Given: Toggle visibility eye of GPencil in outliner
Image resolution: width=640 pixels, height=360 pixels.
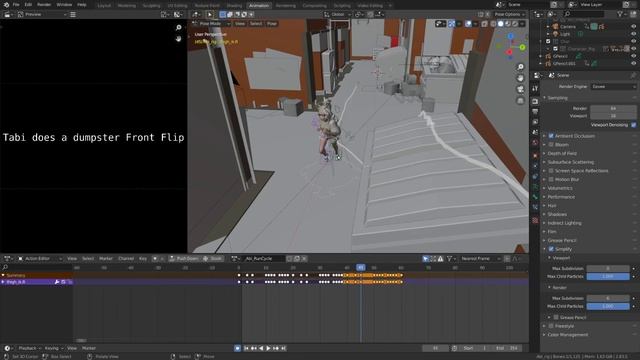Looking at the screenshot, I should click(633, 56).
